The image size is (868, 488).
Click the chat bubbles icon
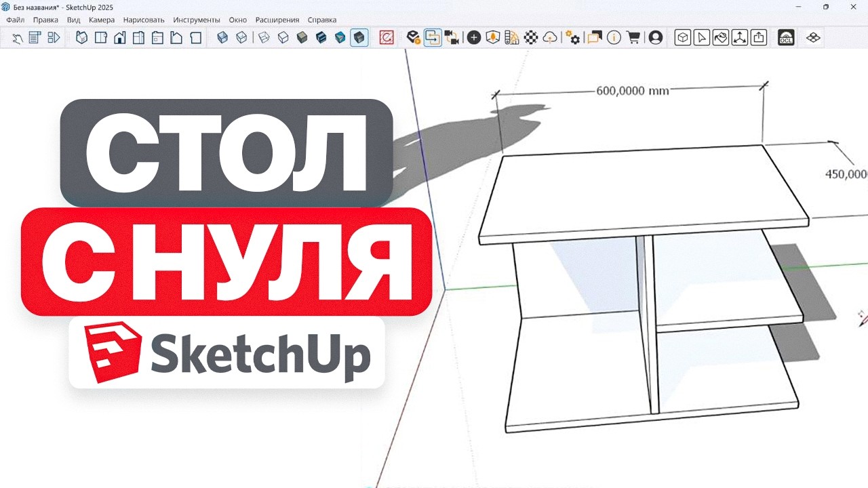coord(595,38)
